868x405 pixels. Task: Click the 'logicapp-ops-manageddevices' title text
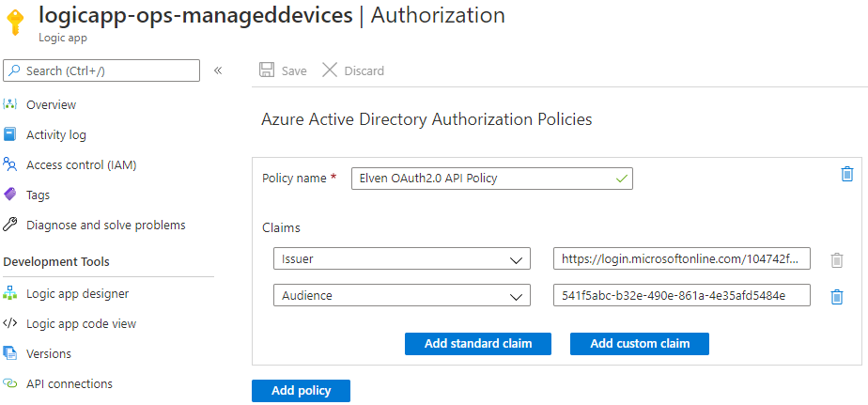(x=195, y=15)
